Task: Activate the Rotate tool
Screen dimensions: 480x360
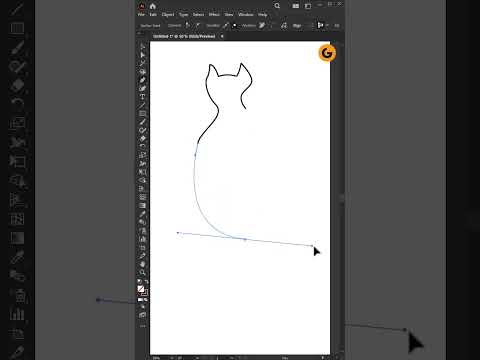Action: [x=143, y=147]
